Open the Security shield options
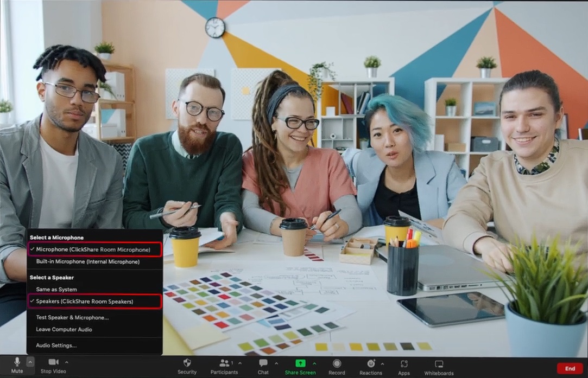This screenshot has height=378, width=588. (187, 363)
